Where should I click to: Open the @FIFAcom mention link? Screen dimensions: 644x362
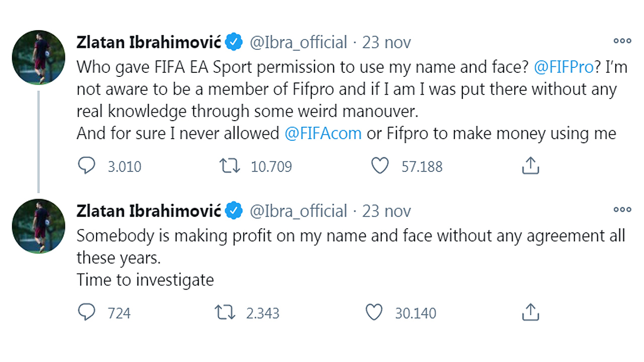[x=323, y=133]
